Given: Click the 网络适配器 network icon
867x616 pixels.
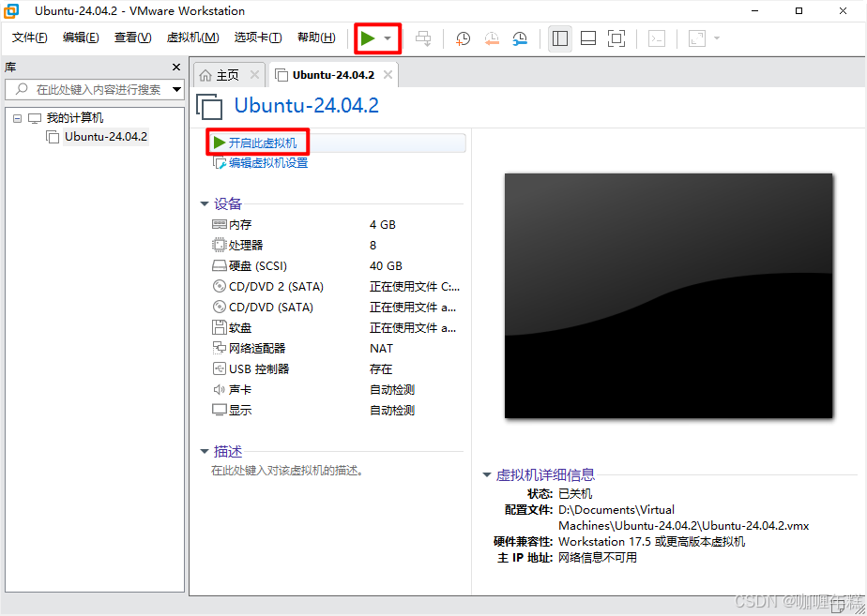Looking at the screenshot, I should (x=219, y=348).
